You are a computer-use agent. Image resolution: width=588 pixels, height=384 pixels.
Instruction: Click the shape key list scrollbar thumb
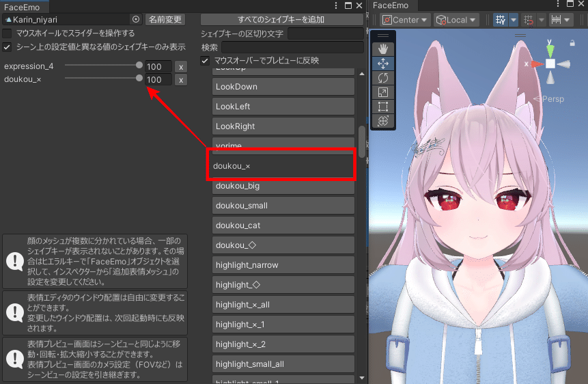[361, 141]
